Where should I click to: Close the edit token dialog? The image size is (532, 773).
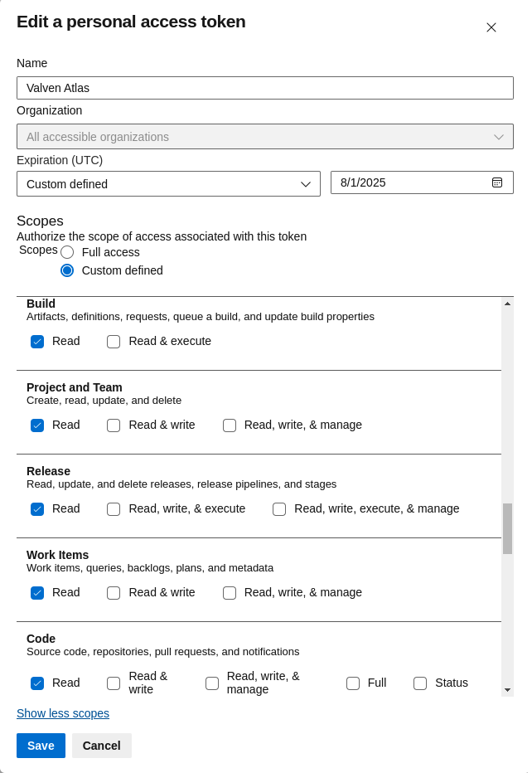click(491, 27)
